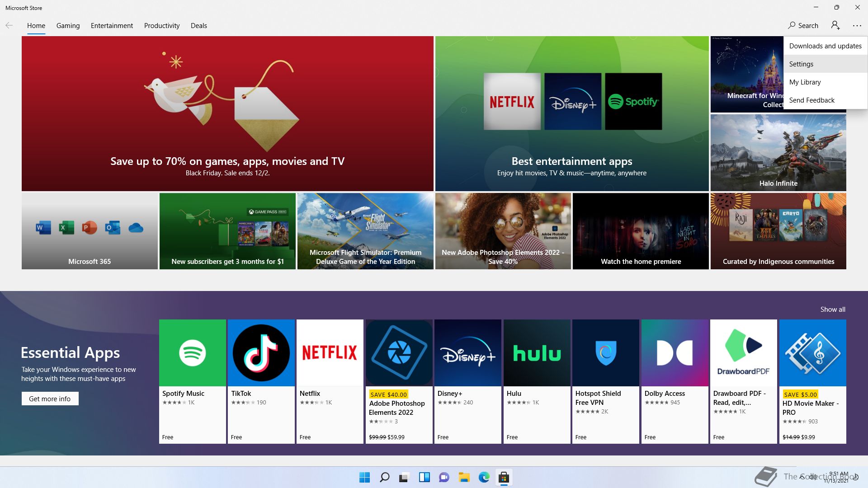The width and height of the screenshot is (868, 488).
Task: Open the three-dot See more menu
Action: 857,26
